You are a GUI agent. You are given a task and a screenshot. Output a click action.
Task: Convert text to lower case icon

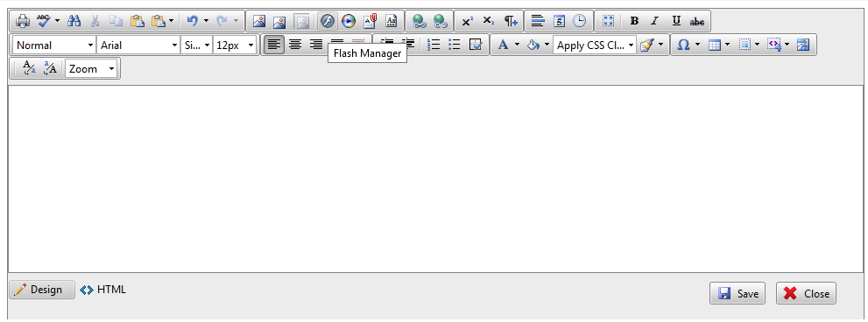29,68
